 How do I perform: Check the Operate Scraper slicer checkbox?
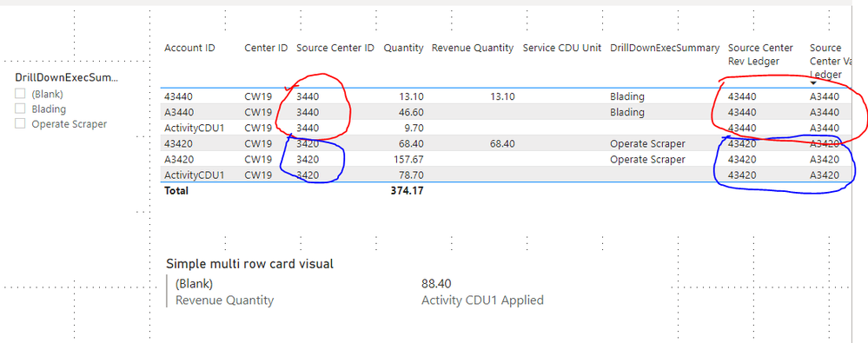point(20,123)
